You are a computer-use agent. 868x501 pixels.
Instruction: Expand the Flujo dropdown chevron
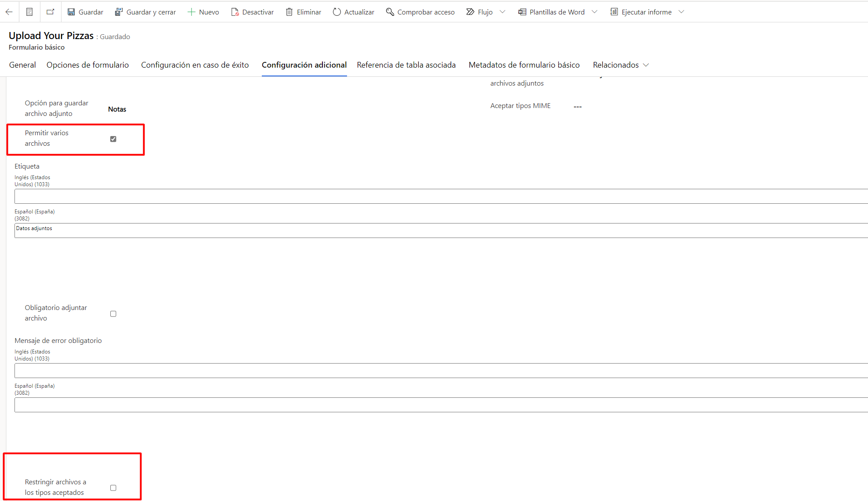(503, 12)
